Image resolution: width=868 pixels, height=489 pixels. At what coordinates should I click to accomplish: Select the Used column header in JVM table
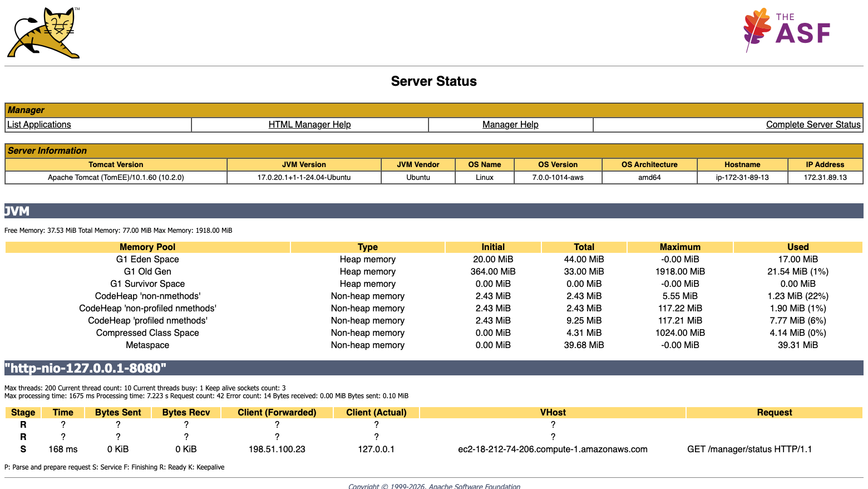(x=798, y=247)
